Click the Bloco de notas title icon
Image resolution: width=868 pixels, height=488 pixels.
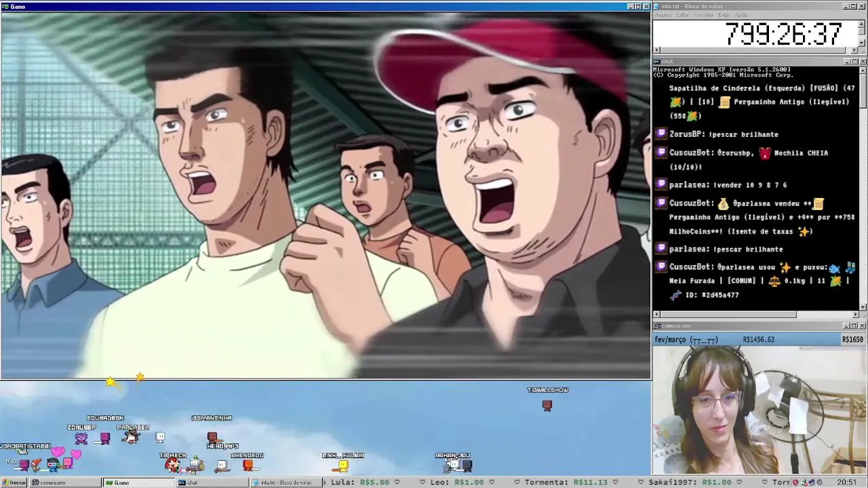[658, 6]
